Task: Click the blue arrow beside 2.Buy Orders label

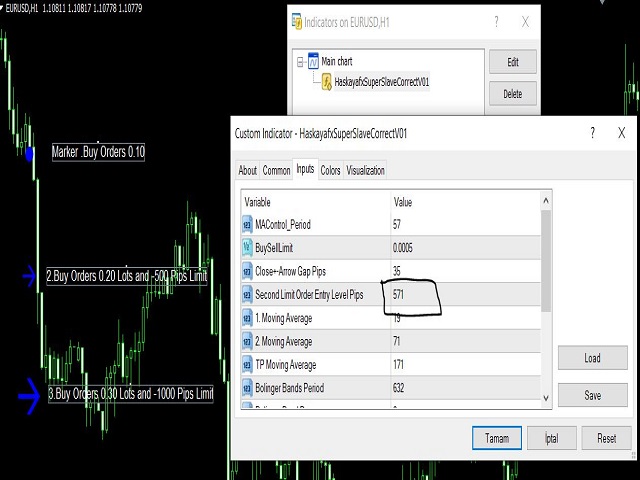Action: point(29,276)
